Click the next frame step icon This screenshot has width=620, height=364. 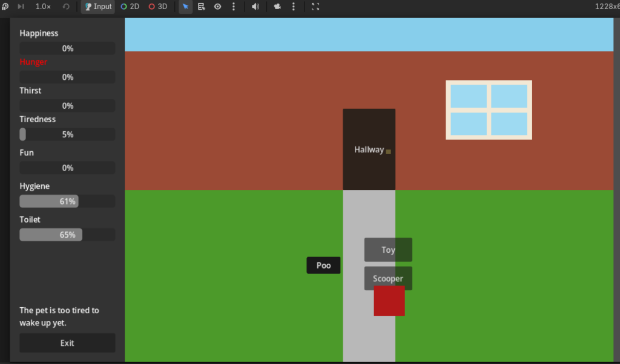[21, 6]
